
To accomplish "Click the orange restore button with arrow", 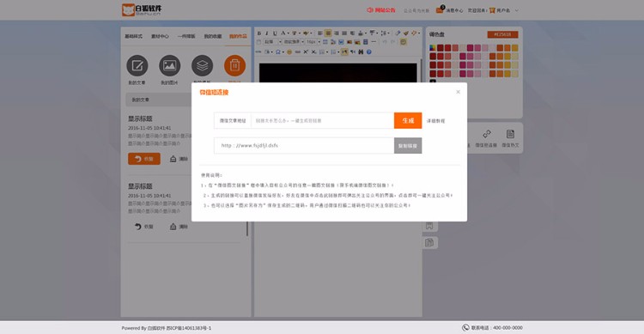I will click(144, 159).
